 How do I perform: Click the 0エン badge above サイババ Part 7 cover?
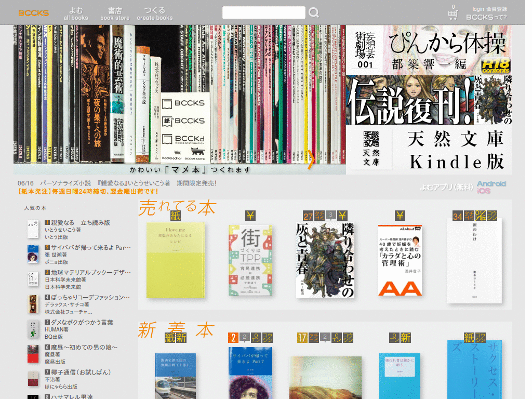coord(256,338)
